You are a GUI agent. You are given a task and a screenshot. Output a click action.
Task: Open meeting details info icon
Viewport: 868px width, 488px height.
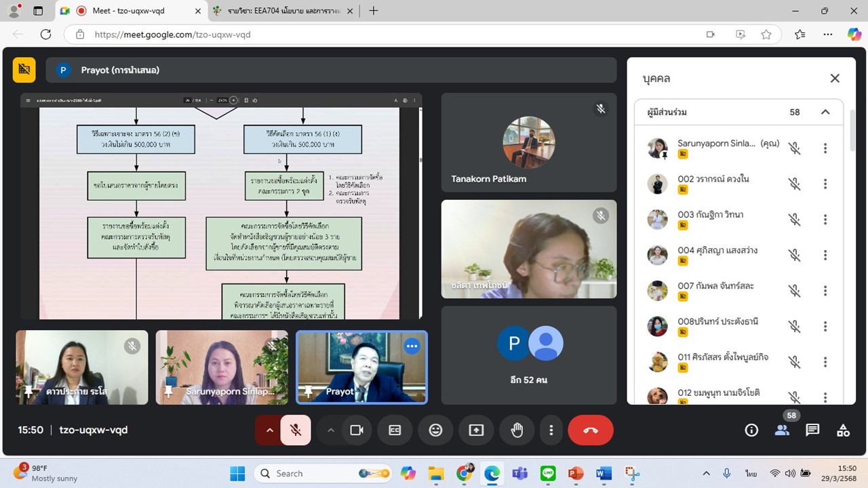(x=751, y=430)
